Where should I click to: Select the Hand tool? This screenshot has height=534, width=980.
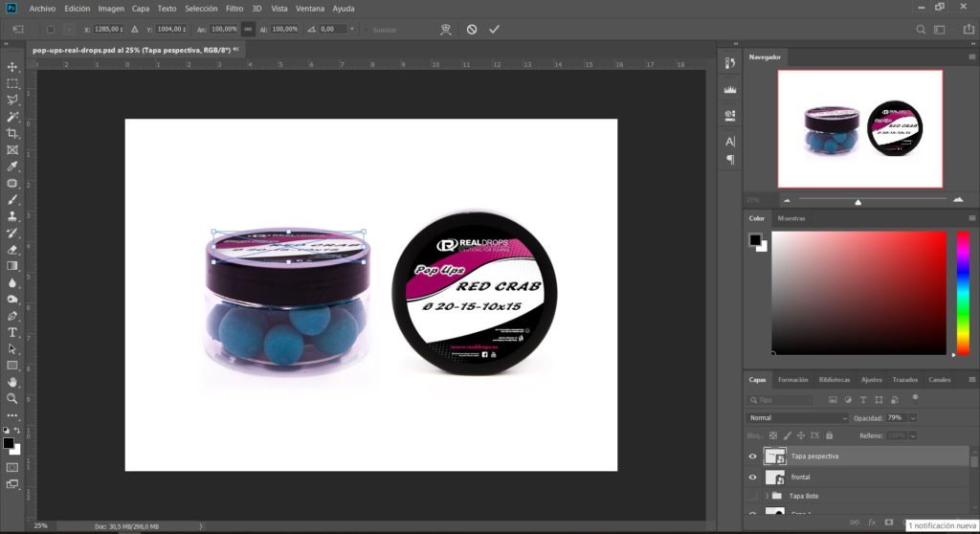11,382
